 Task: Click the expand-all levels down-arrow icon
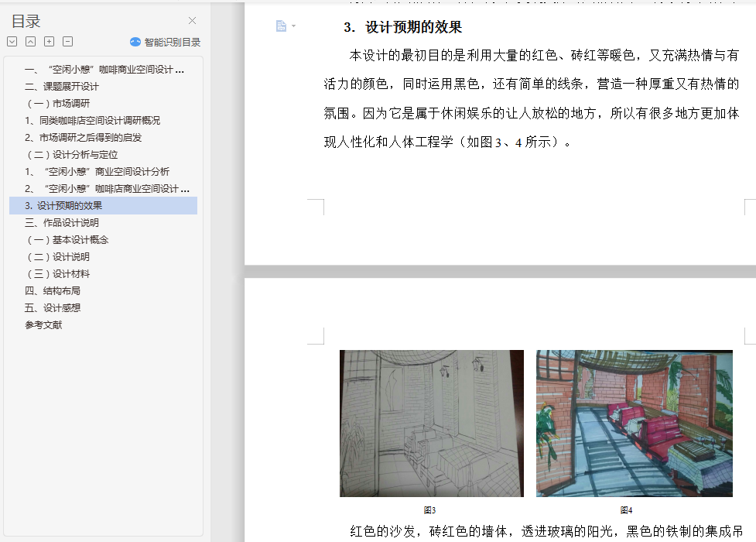(12, 42)
